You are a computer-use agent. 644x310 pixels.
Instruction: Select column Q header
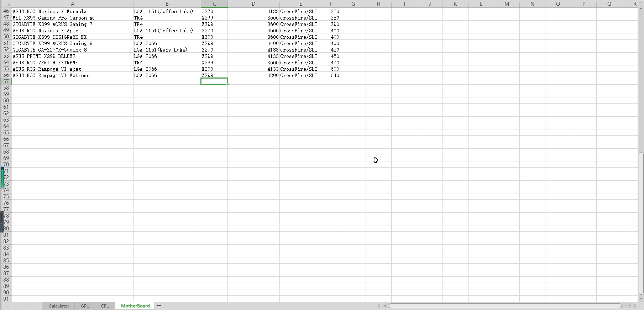tap(609, 4)
